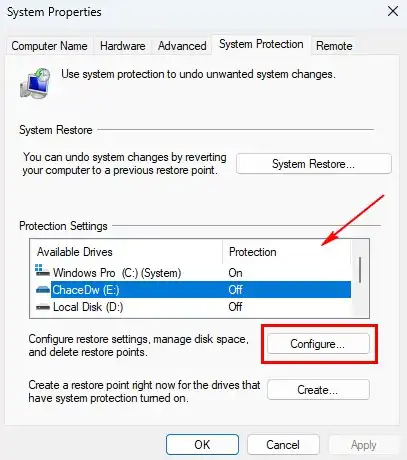
Task: Switch to the Computer Name tab
Action: [x=49, y=46]
